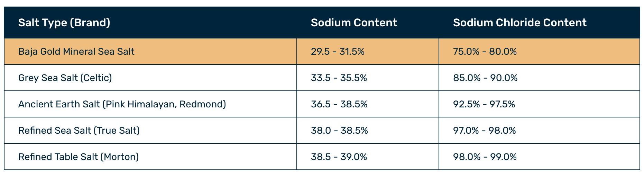Click the Sodium Content column header
The width and height of the screenshot is (644, 176).
coord(354,23)
